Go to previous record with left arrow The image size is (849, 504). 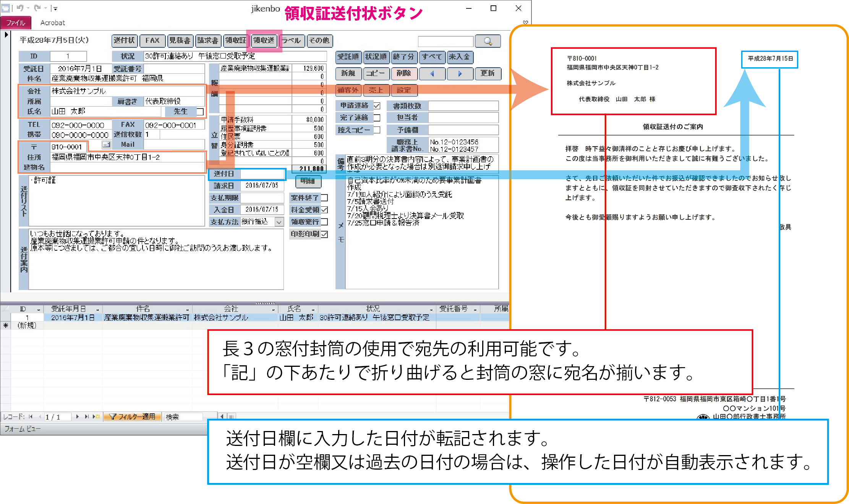[432, 73]
